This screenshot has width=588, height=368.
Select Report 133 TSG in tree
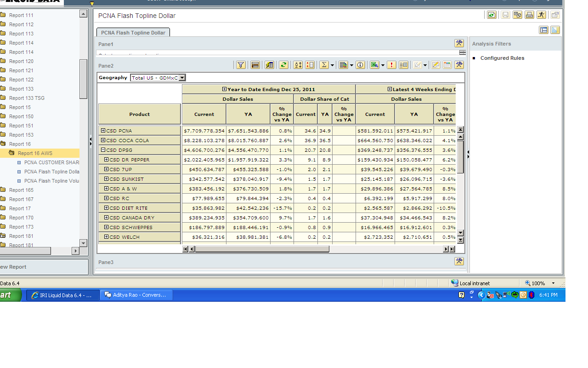(27, 98)
